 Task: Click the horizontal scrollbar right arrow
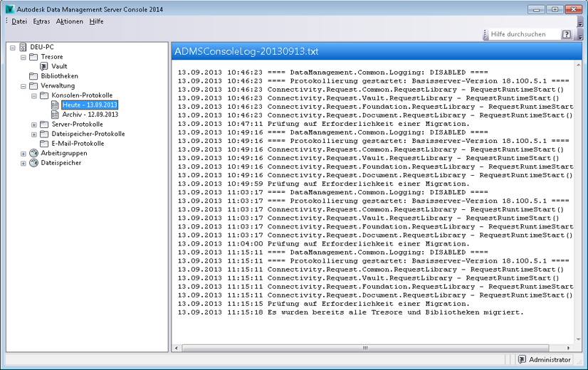[569, 348]
